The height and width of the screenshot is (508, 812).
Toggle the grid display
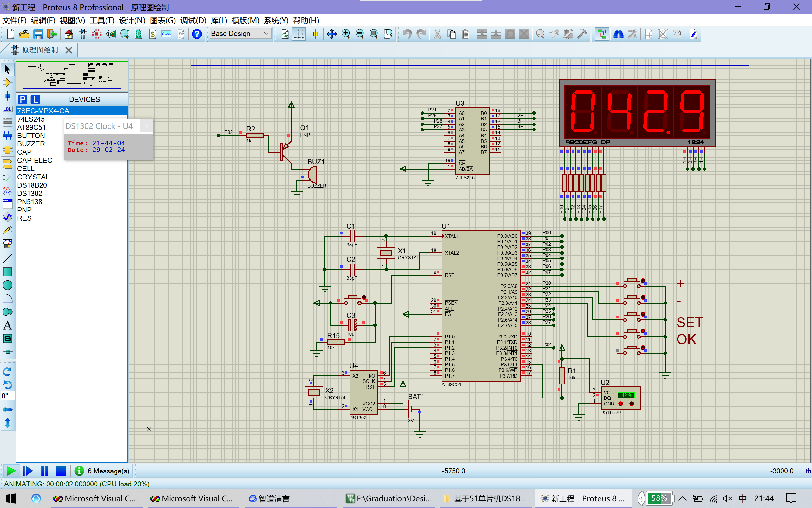point(298,34)
